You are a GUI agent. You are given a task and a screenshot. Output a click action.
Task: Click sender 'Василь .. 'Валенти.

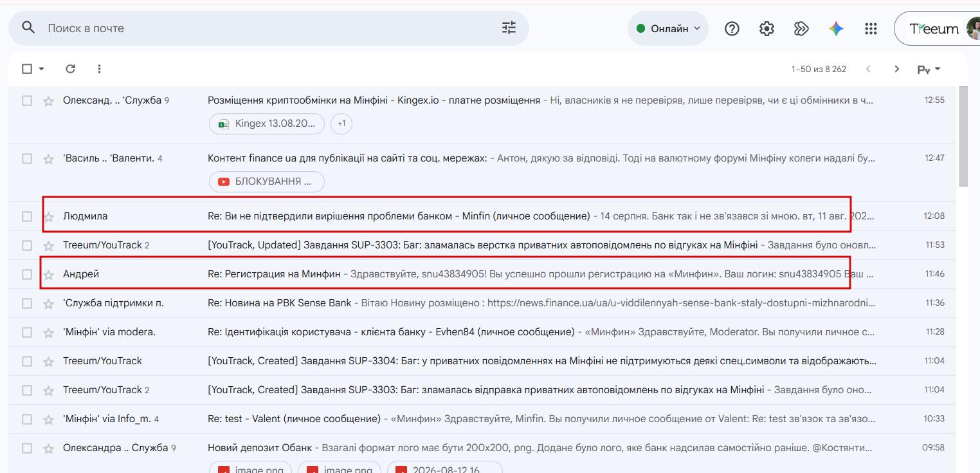coord(109,158)
